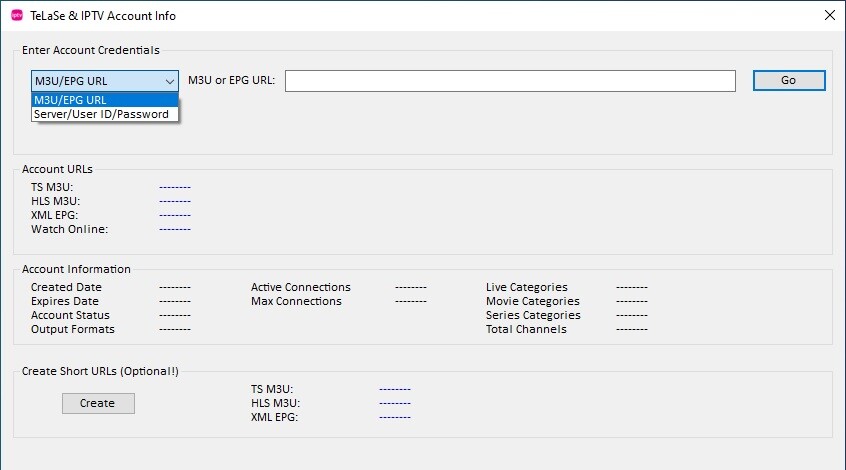This screenshot has height=470, width=846.
Task: Click the Active Connections value placeholder
Action: tap(410, 287)
